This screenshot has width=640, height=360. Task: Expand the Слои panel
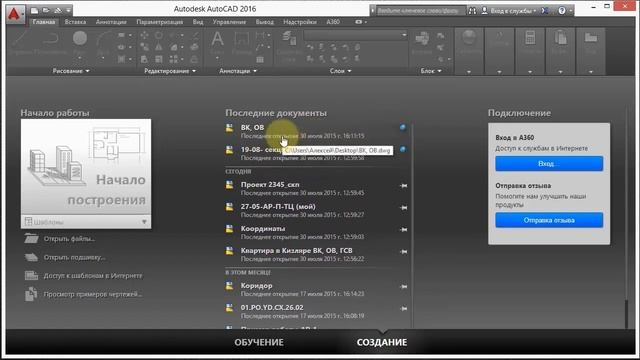(x=340, y=71)
